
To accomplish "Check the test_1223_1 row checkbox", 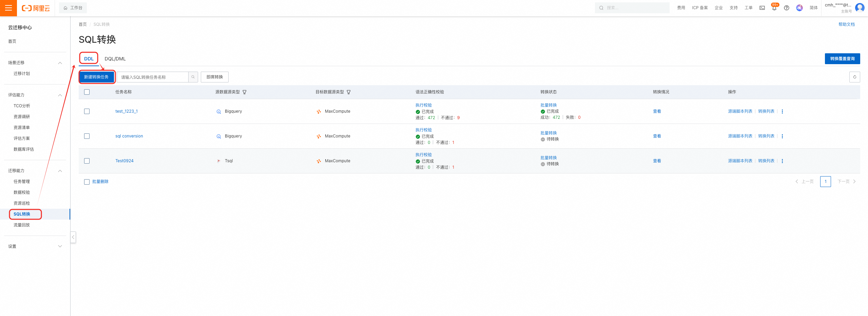I will pyautogui.click(x=87, y=111).
